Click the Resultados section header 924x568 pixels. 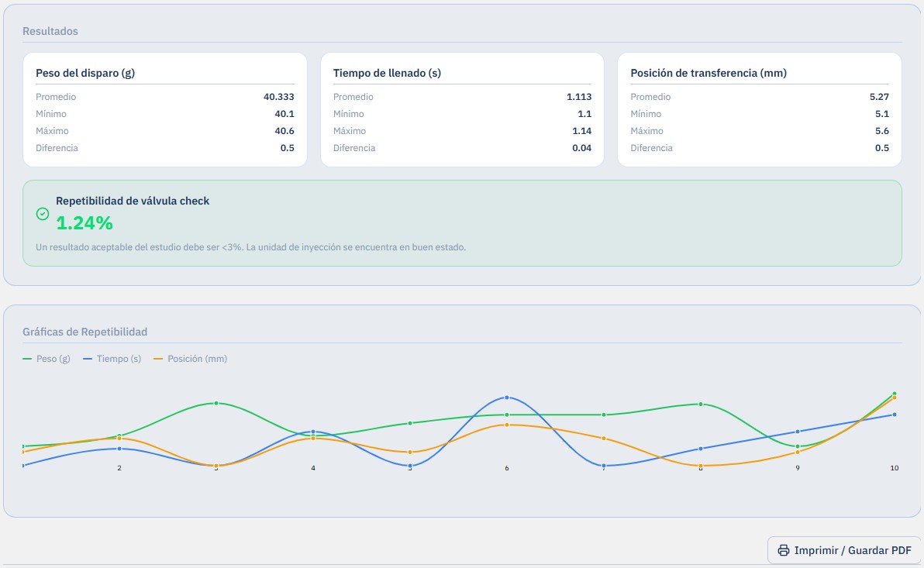coord(50,31)
